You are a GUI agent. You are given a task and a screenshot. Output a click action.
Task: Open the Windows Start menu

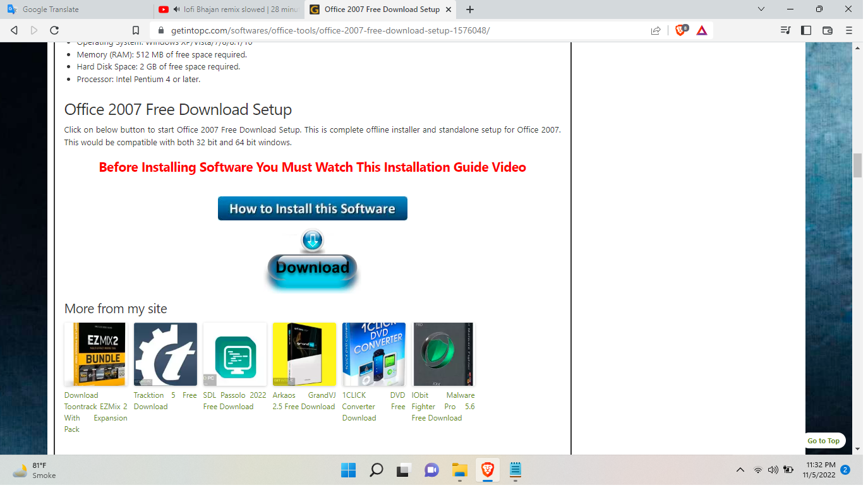tap(349, 470)
